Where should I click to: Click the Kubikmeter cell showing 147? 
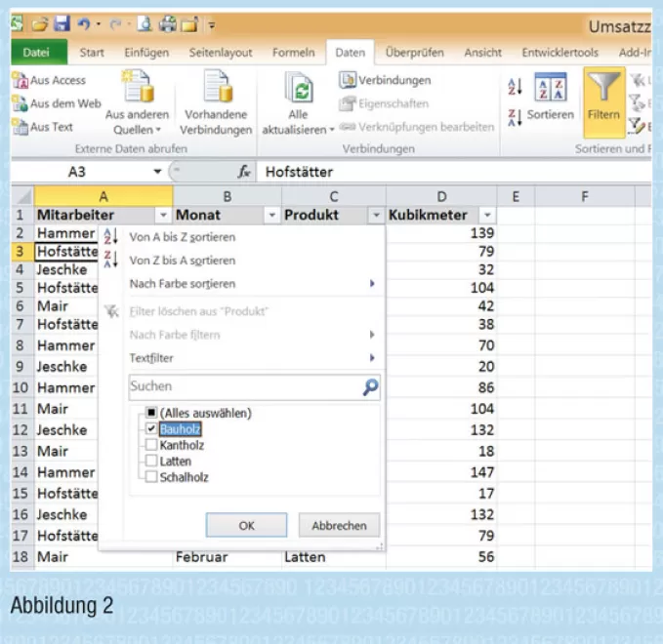[441, 472]
